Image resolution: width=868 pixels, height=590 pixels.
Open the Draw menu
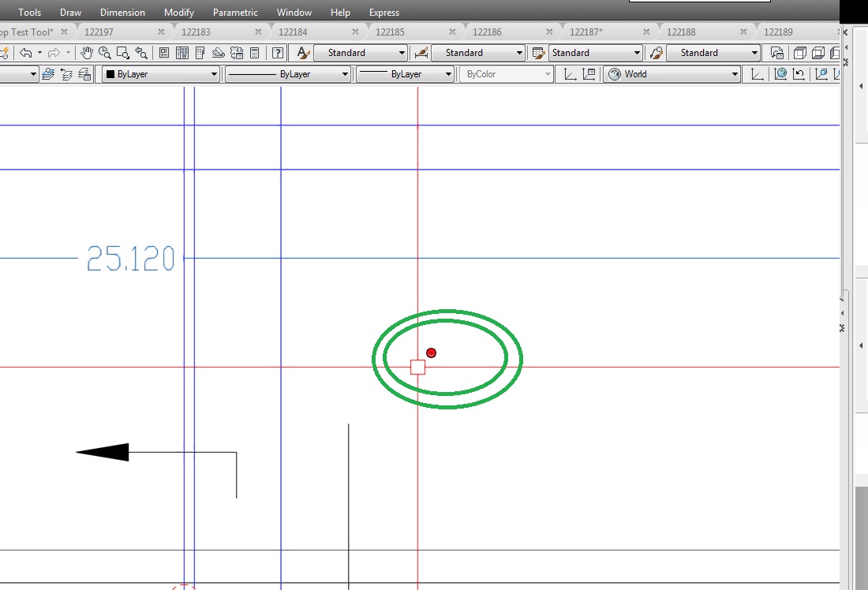[x=70, y=12]
